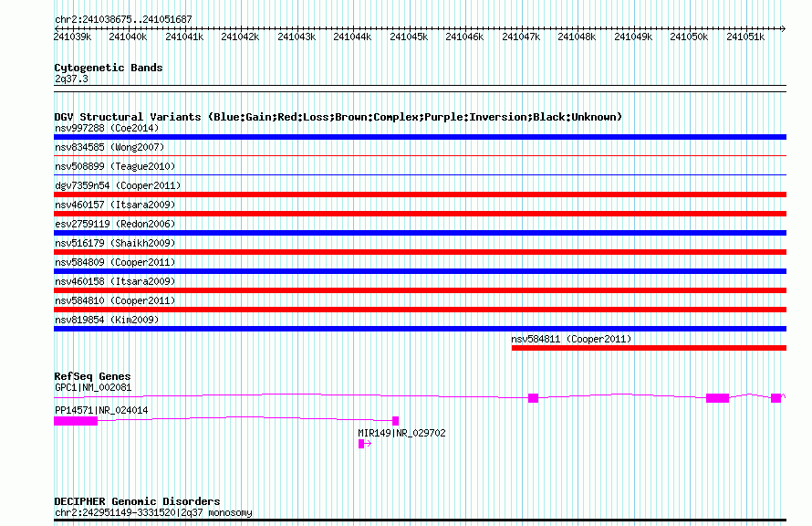Screen dimensions: 812x526
Task: Click the 241039k ruler tick label
Action: tap(72, 37)
